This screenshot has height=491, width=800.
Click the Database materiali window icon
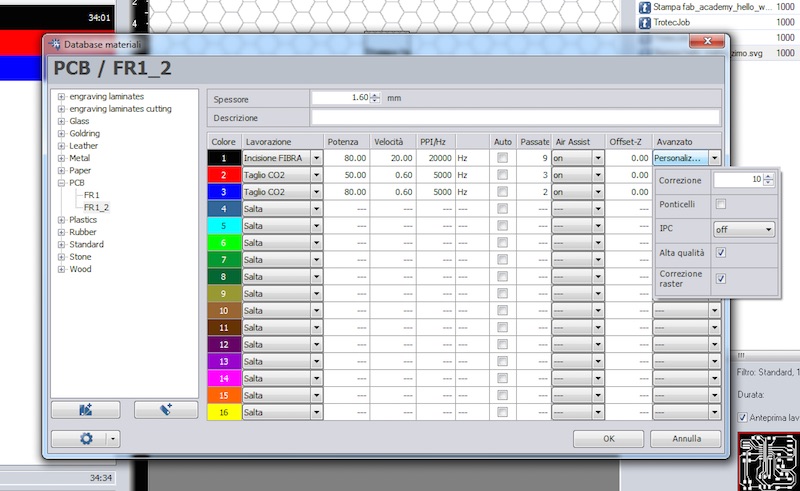pos(54,44)
